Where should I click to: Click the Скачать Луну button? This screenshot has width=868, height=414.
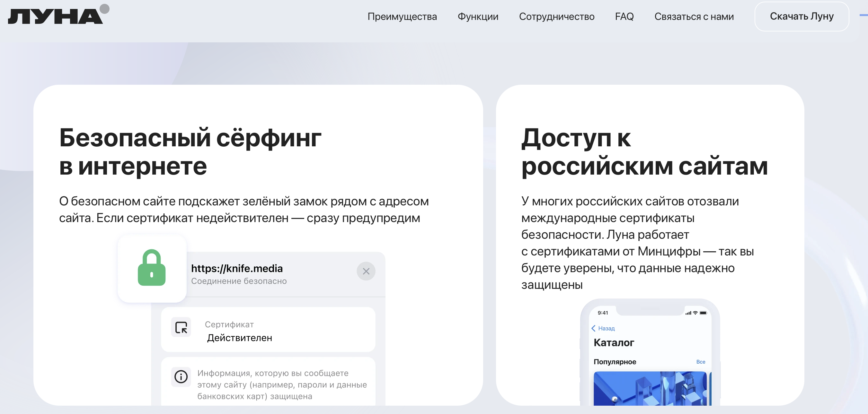[802, 16]
